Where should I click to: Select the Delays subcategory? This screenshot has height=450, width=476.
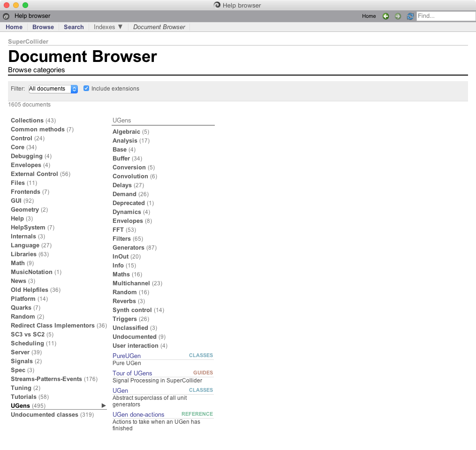pyautogui.click(x=128, y=185)
